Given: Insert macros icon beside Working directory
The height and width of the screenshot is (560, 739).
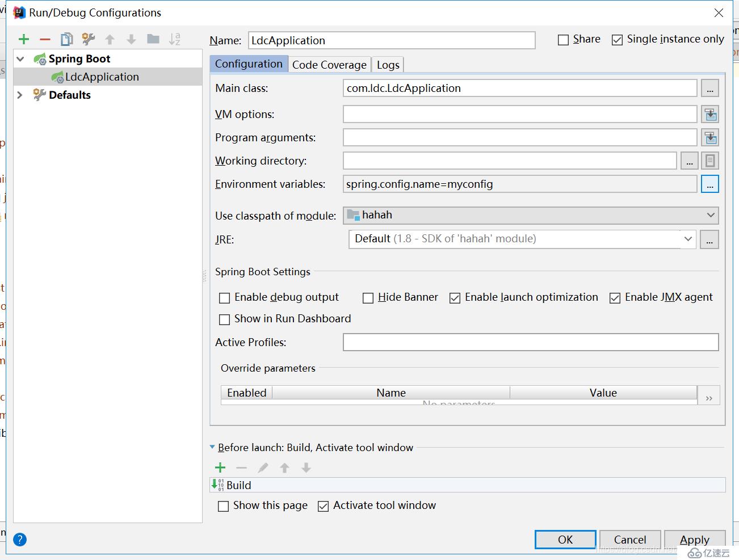Looking at the screenshot, I should [710, 161].
